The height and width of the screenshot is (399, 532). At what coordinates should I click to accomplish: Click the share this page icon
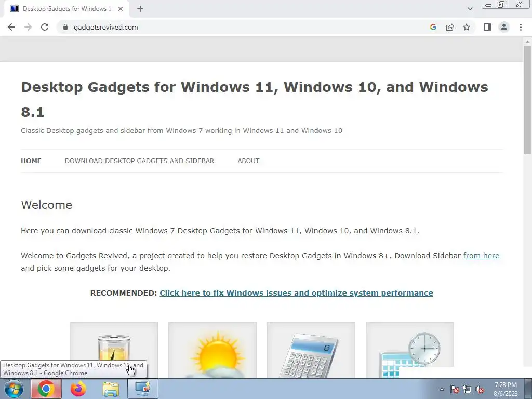(x=450, y=27)
